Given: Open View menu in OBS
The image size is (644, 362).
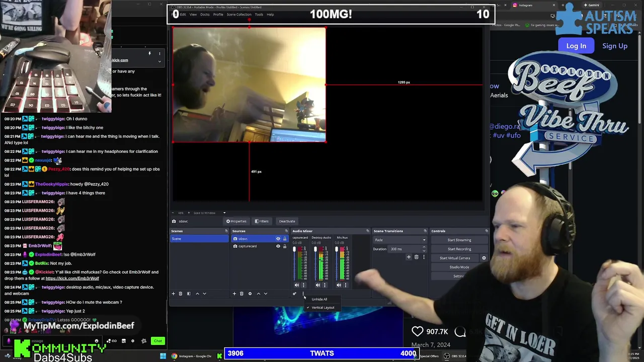Looking at the screenshot, I should [193, 15].
